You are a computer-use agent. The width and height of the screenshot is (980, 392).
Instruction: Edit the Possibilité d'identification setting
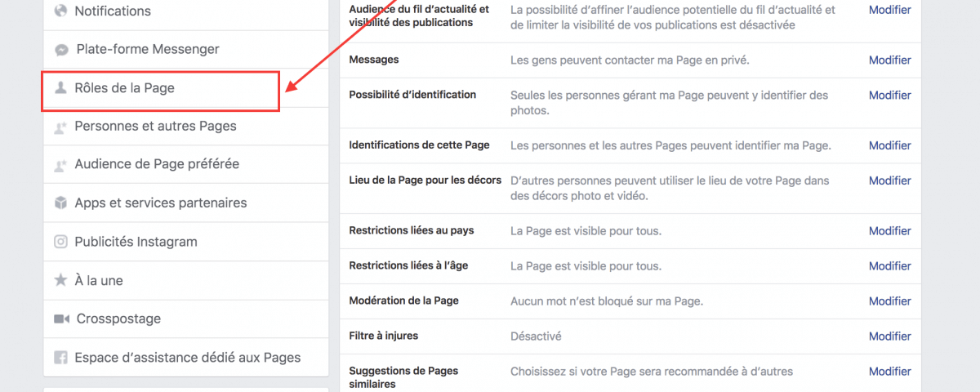pos(889,96)
